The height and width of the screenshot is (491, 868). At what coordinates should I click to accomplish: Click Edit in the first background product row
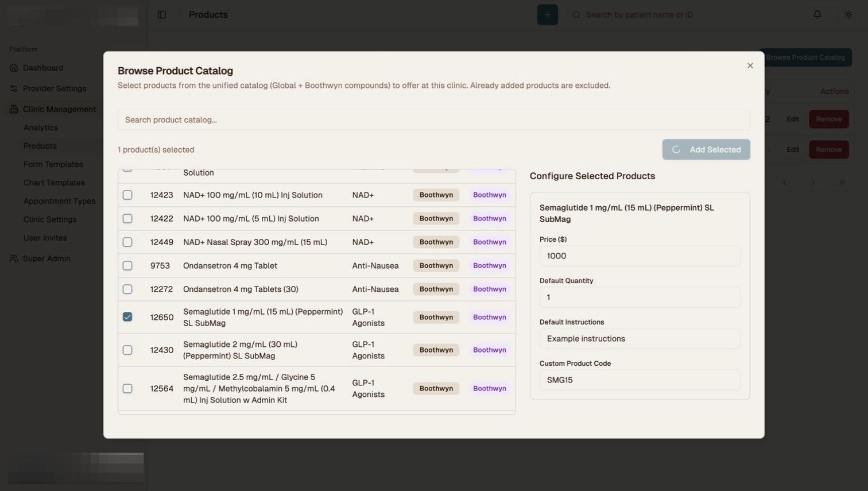tap(793, 119)
